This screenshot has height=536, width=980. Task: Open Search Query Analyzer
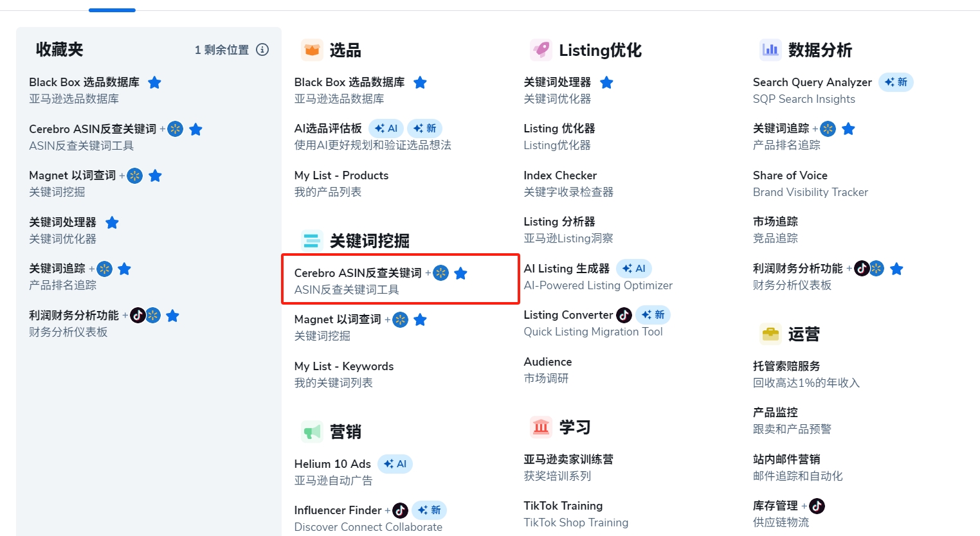click(x=813, y=82)
